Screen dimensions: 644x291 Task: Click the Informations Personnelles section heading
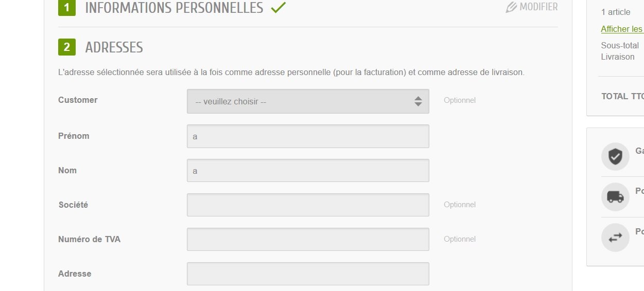(x=174, y=8)
